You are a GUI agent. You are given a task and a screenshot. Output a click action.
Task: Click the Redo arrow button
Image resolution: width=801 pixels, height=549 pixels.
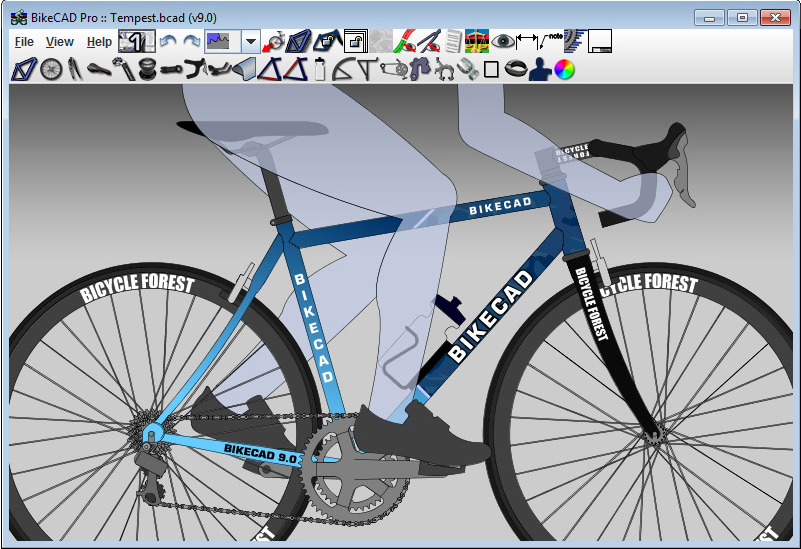tap(191, 42)
